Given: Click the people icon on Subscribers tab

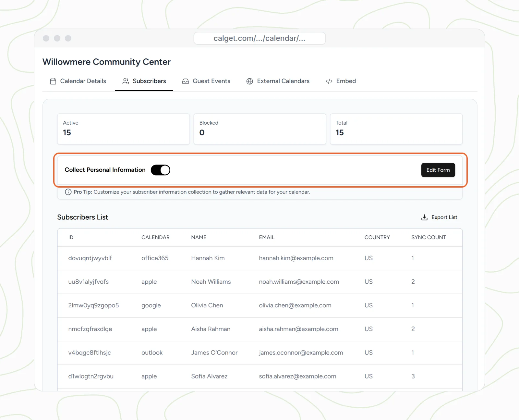Looking at the screenshot, I should coord(126,81).
